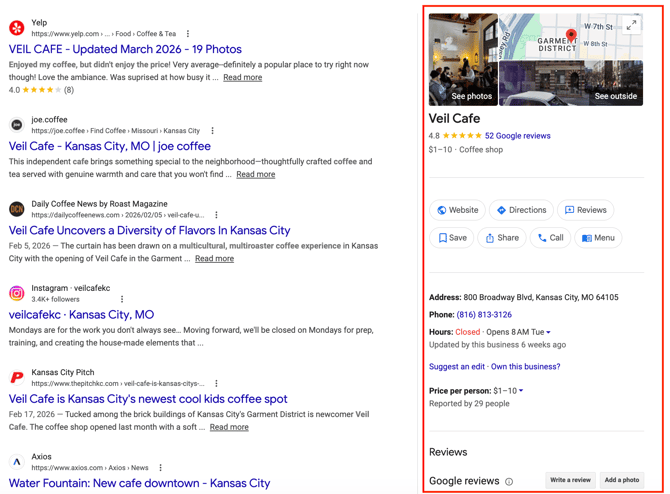Click 'Updated by this business 6 weeks ago' text
The width and height of the screenshot is (670, 494).
(497, 345)
